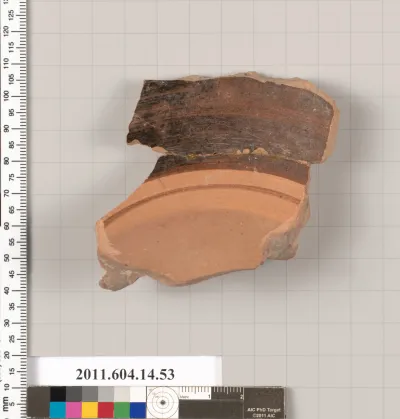The width and height of the screenshot is (400, 419).
Task: Click the 30 mark on the ruler
Action: click(6, 323)
